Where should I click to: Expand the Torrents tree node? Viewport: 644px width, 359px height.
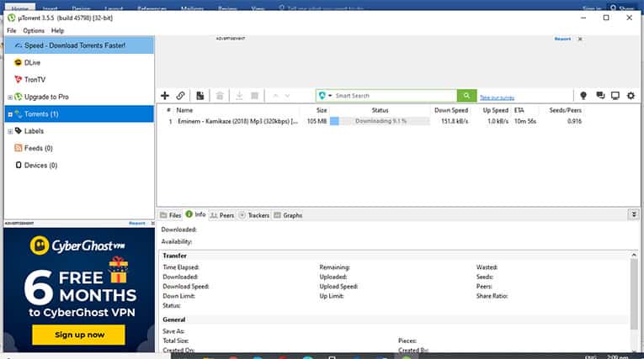point(10,114)
